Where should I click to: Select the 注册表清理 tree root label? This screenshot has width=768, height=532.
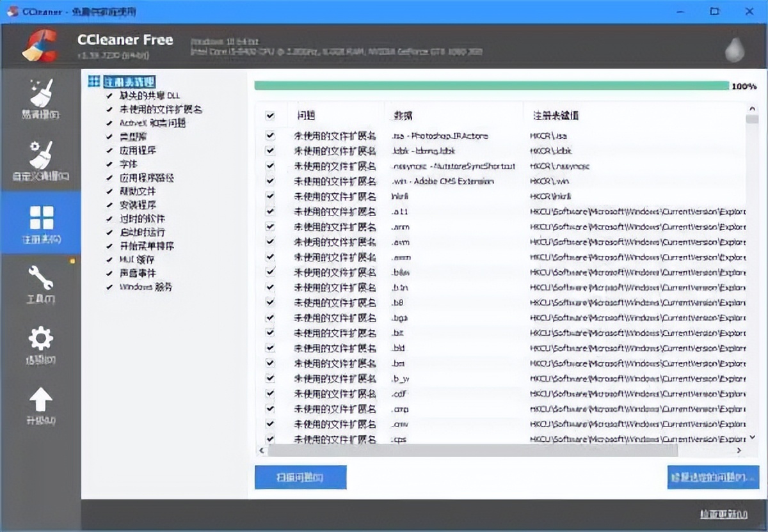pos(130,82)
